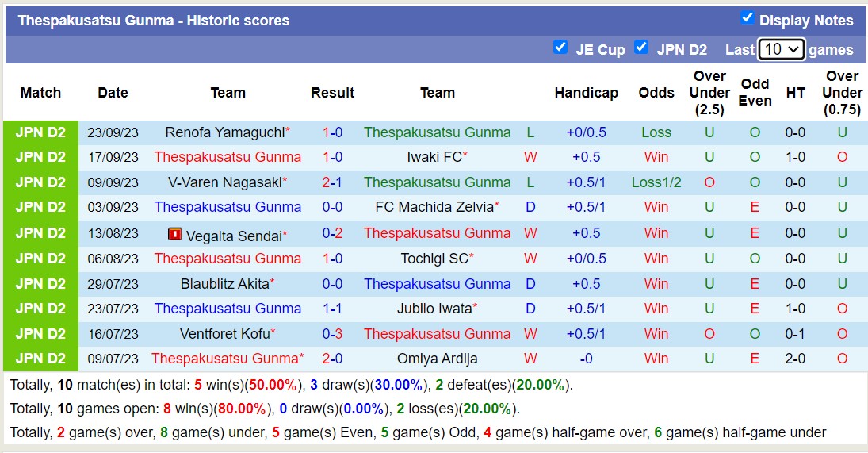Select FC Machida Zelvia team link
The image size is (868, 453).
pos(434,207)
